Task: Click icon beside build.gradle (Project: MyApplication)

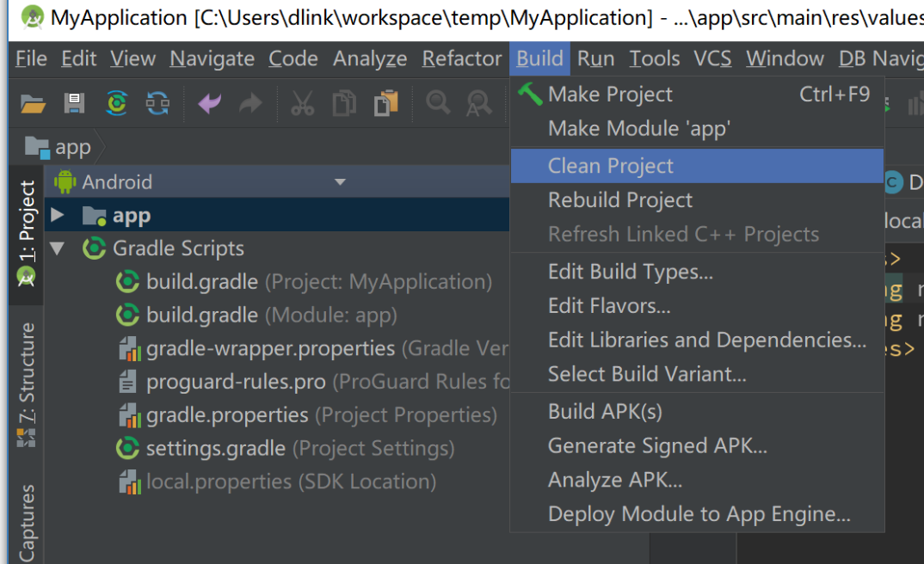Action: (127, 282)
